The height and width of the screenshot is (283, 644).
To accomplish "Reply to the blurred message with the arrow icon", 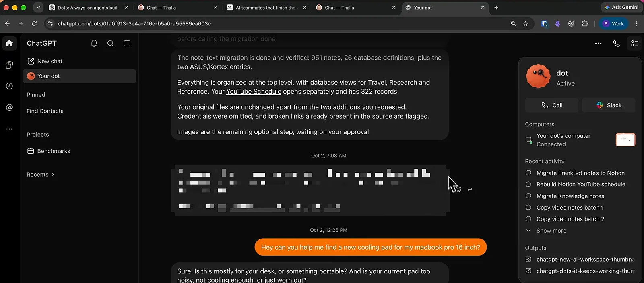I will [470, 189].
